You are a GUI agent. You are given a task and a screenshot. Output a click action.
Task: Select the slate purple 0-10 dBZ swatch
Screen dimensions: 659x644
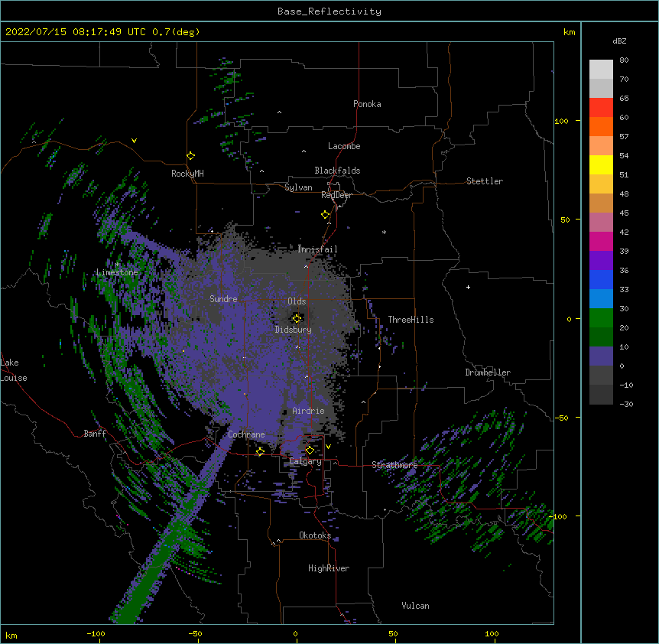tap(601, 356)
